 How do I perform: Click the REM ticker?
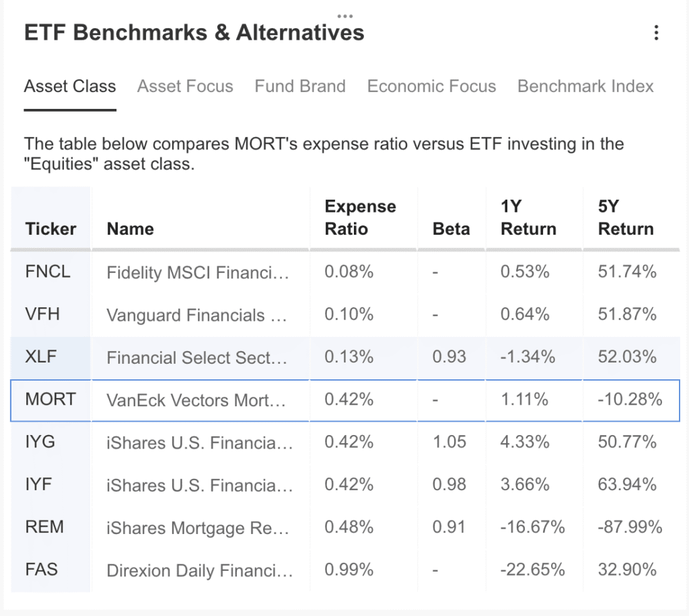pyautogui.click(x=44, y=527)
